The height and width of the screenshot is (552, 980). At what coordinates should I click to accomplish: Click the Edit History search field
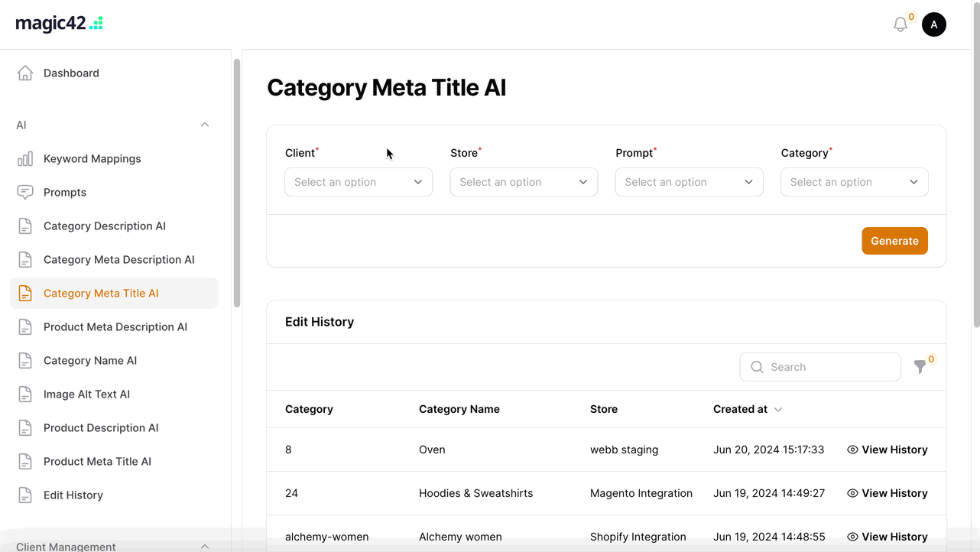tap(829, 367)
